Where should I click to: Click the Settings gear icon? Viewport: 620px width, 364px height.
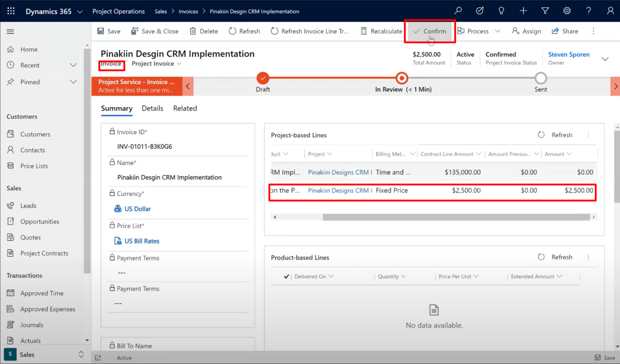pyautogui.click(x=567, y=11)
